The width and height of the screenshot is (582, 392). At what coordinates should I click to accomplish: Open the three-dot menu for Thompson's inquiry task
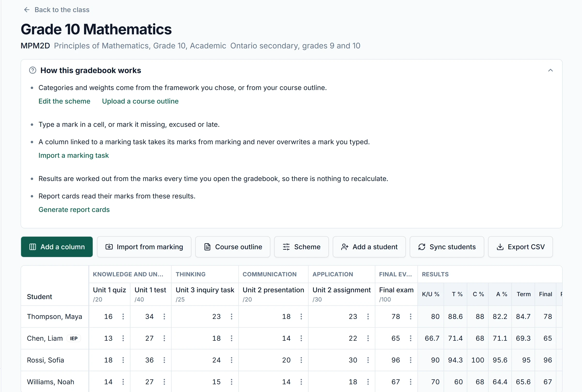coord(232,317)
